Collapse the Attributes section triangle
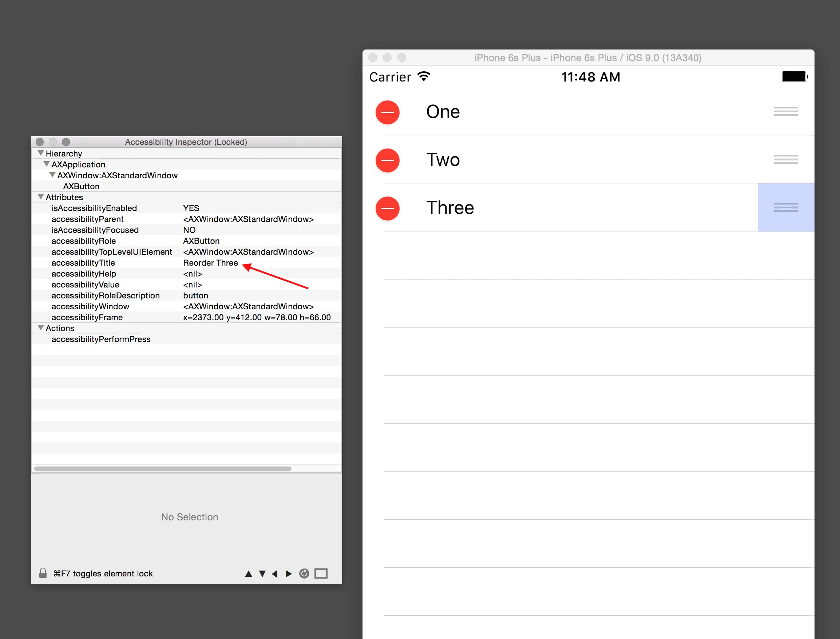Viewport: 840px width, 639px height. (x=41, y=197)
